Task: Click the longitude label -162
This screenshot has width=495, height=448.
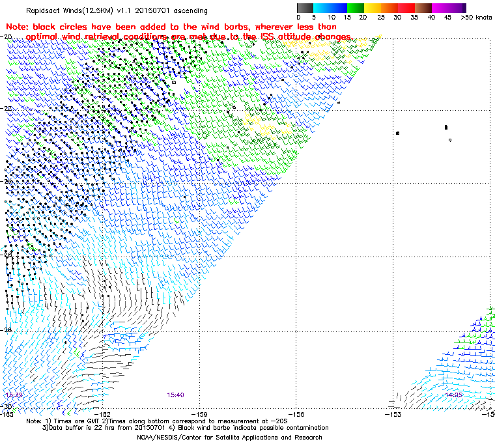Action: tap(103, 414)
